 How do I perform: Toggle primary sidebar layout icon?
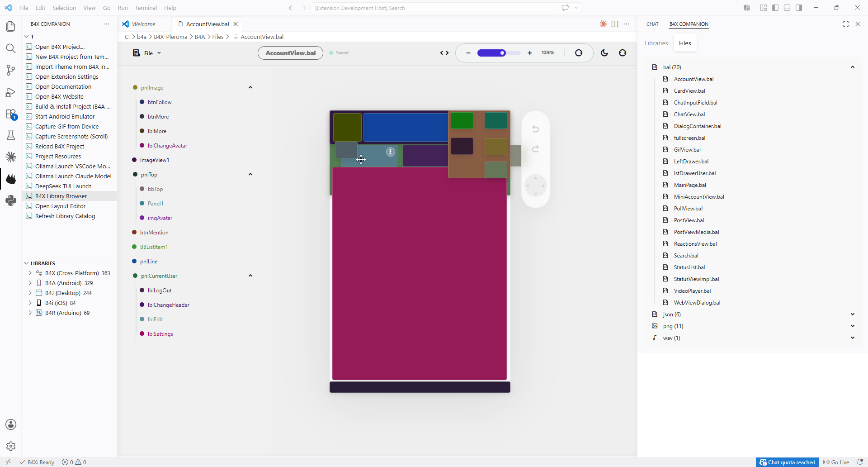775,8
